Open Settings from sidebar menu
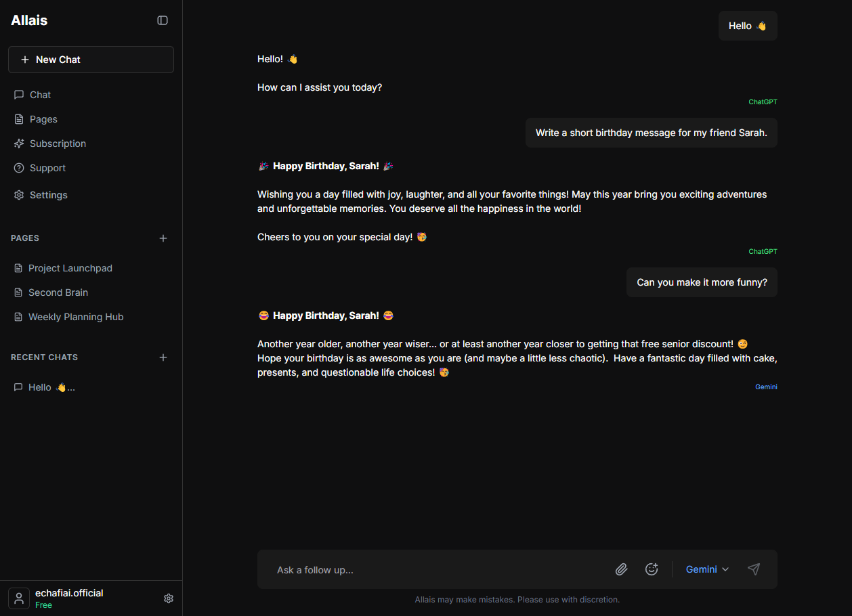852x616 pixels. click(x=48, y=195)
